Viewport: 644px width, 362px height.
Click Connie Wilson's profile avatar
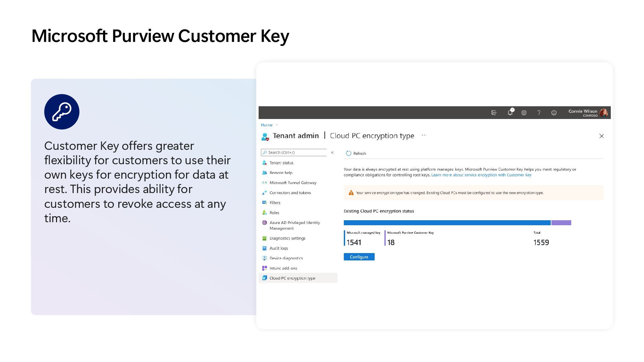(x=603, y=113)
